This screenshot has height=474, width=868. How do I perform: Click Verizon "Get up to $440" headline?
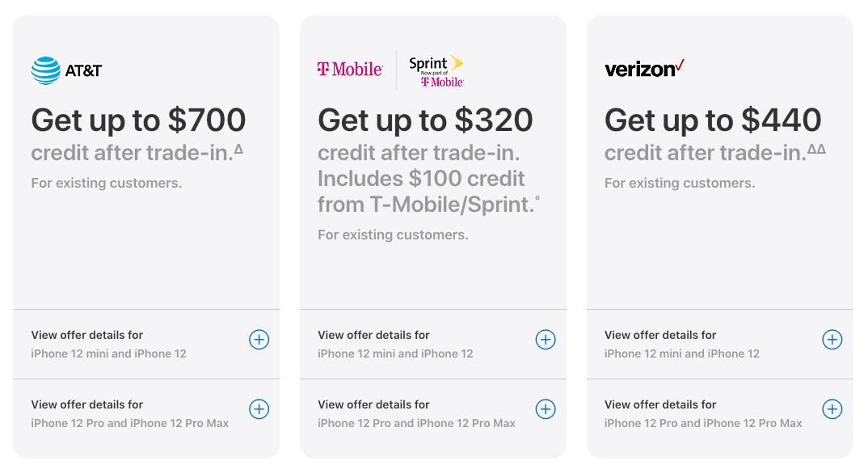coord(713,121)
